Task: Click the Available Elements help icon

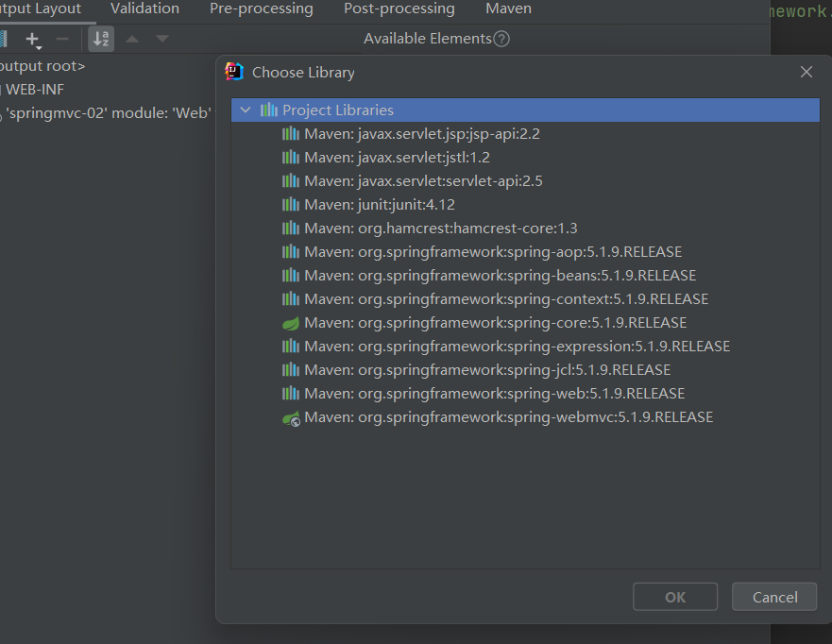Action: click(502, 39)
